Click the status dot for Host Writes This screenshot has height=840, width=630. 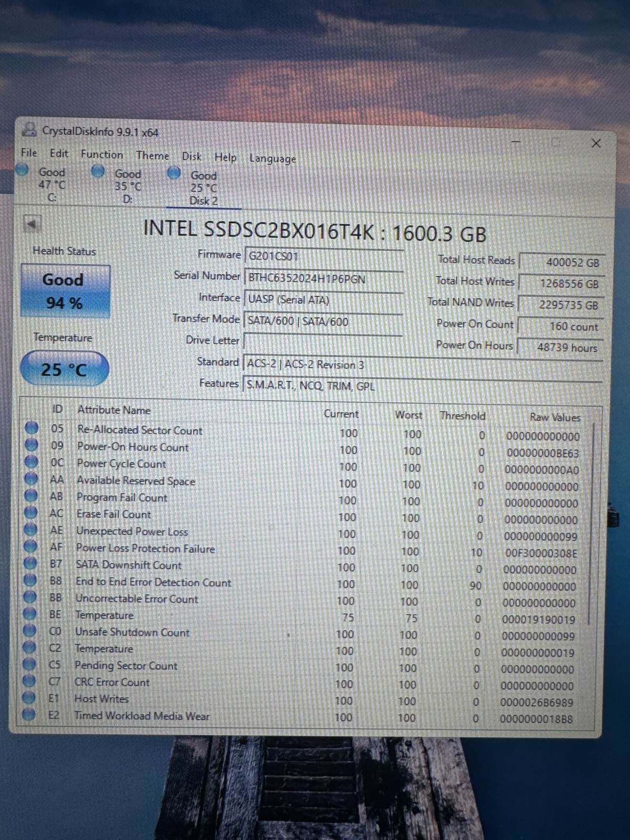pos(29,697)
